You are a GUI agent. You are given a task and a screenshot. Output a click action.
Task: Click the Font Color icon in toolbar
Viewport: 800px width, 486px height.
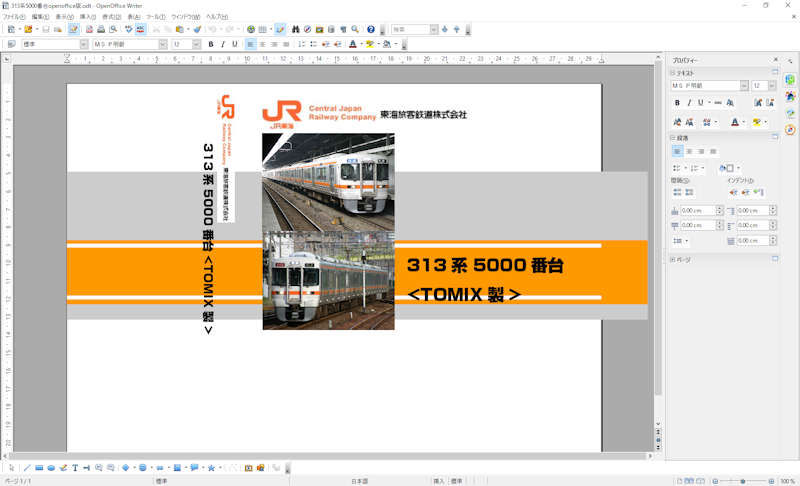click(x=353, y=44)
